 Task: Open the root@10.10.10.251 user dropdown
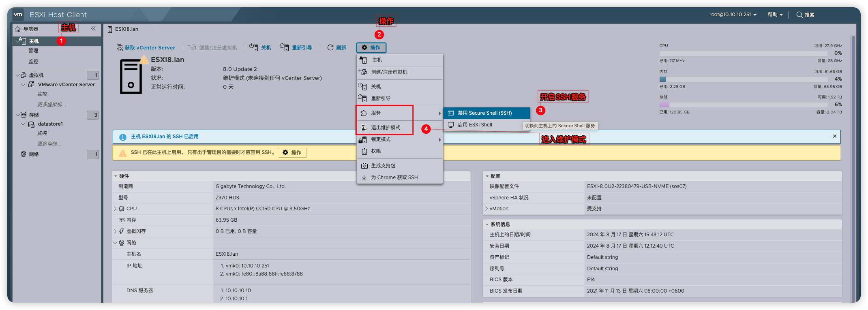click(733, 15)
